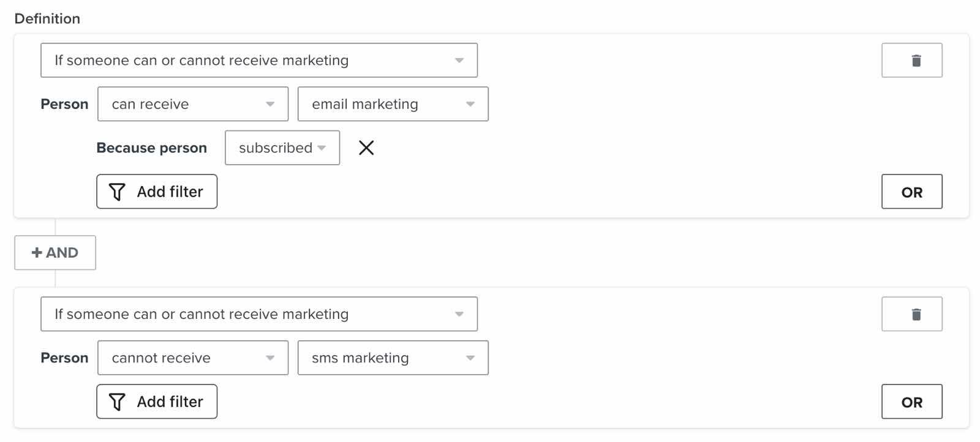Open the first condition type selector
The image size is (980, 442).
click(258, 60)
